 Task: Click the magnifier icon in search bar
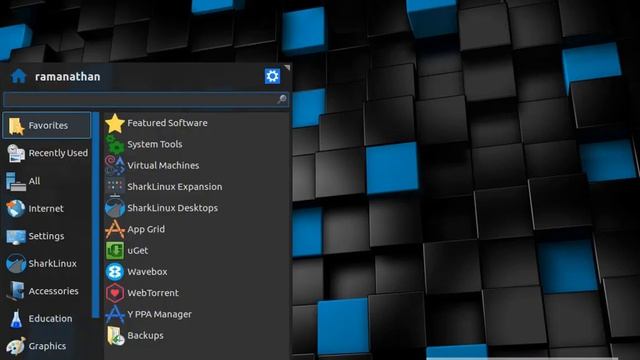click(282, 99)
